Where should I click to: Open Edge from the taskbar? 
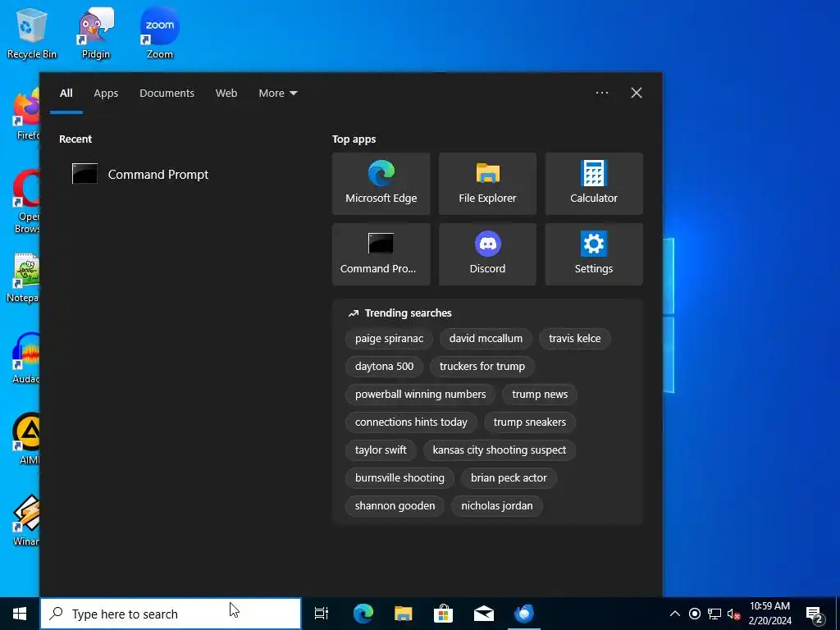click(363, 614)
